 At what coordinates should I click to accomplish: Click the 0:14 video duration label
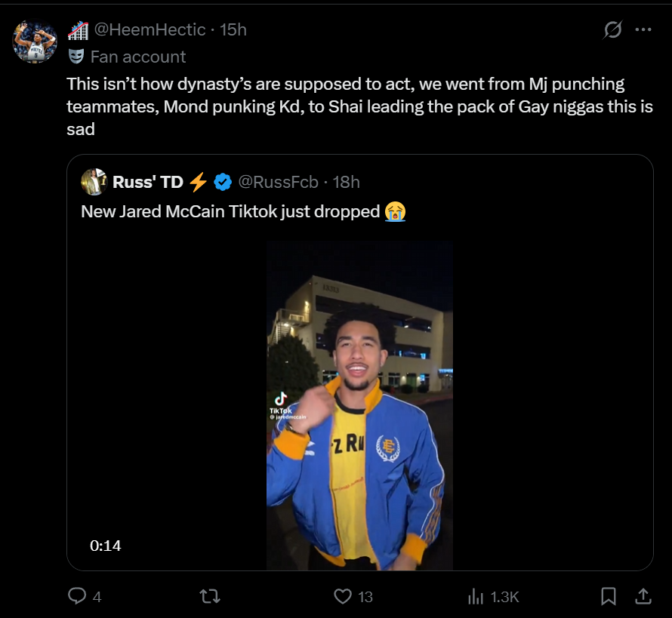click(x=106, y=546)
